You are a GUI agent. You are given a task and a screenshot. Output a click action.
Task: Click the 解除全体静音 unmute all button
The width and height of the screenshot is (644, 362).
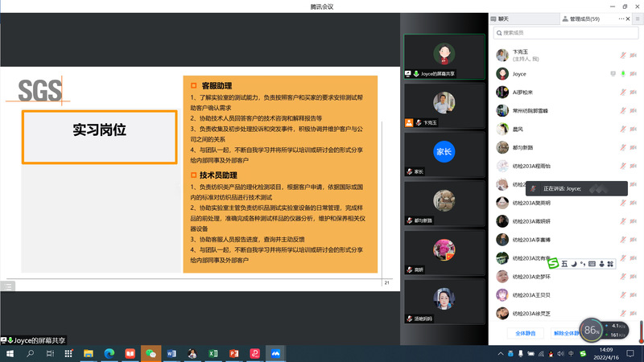[567, 333]
